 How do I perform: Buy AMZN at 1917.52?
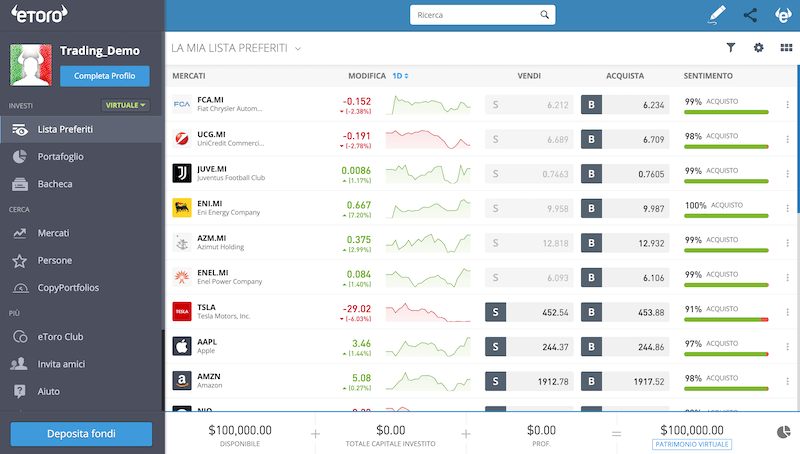(625, 382)
